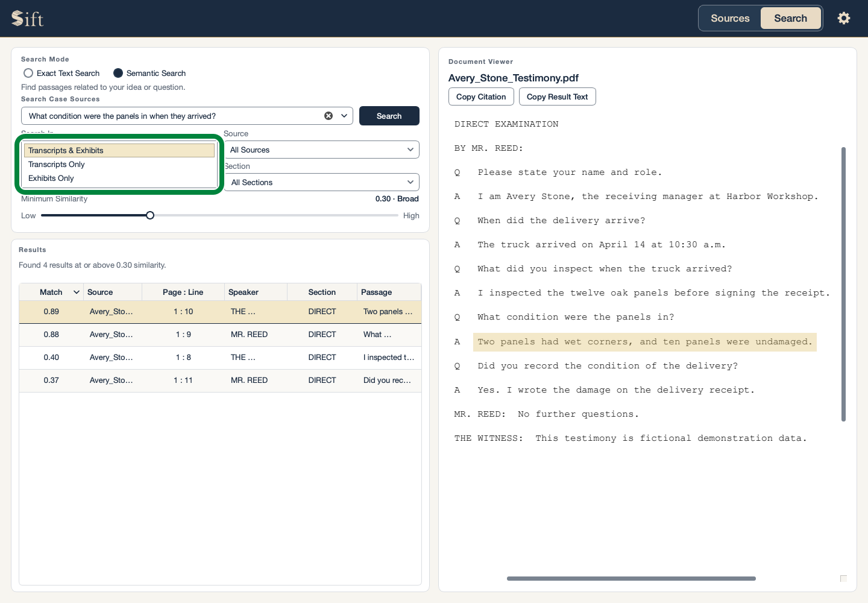Viewport: 868px width, 603px height.
Task: Open the settings gear icon
Action: click(844, 18)
